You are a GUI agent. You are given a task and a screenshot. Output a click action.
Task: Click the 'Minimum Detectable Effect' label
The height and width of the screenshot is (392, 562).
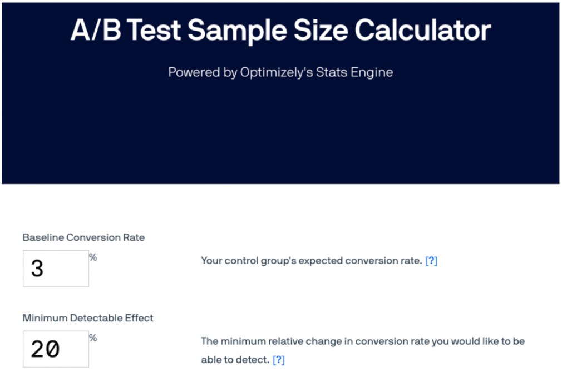(x=88, y=318)
